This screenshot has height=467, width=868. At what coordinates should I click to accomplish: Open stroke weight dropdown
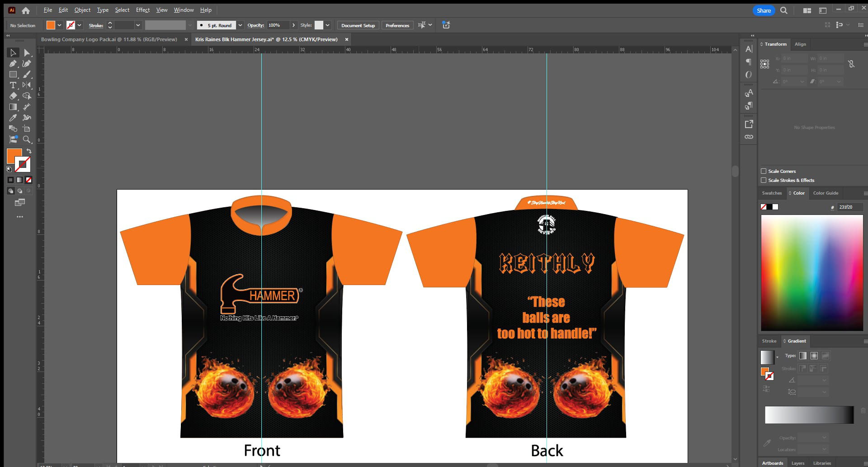click(x=138, y=25)
